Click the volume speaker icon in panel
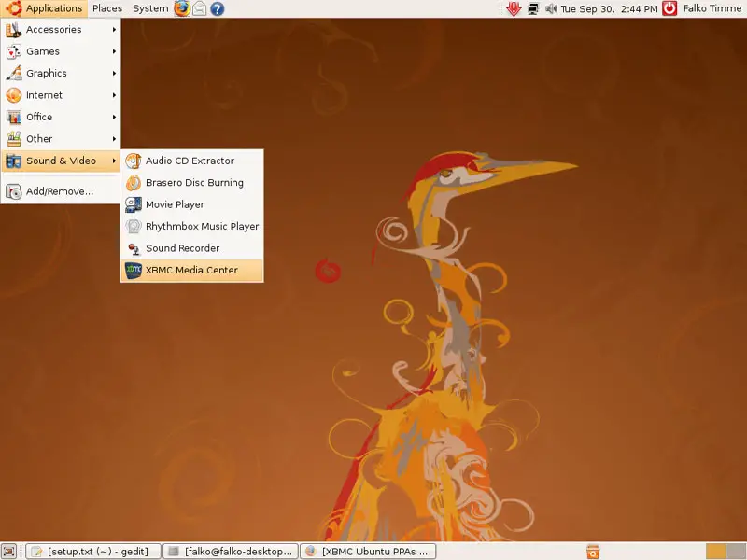Viewport: 747px width, 560px height. tap(551, 8)
